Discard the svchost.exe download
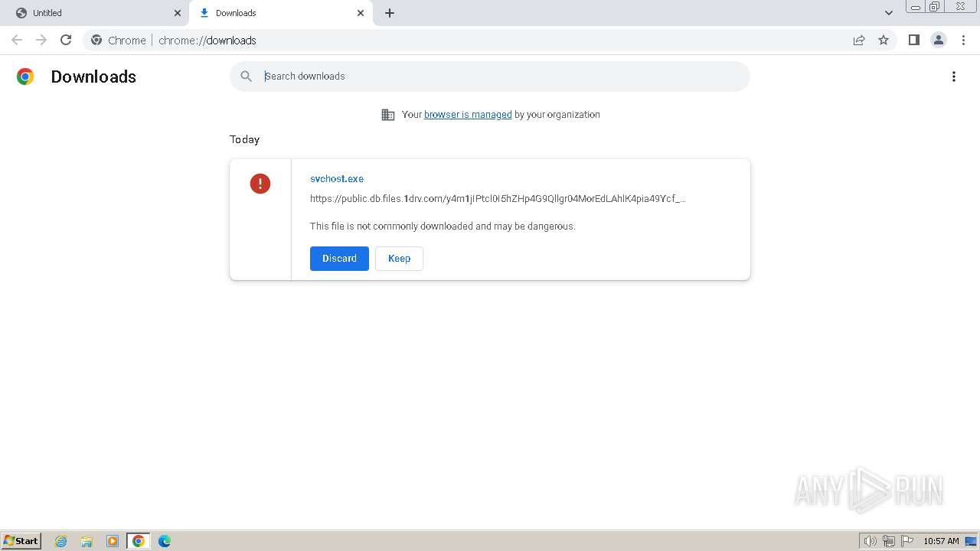980x551 pixels. pyautogui.click(x=339, y=259)
